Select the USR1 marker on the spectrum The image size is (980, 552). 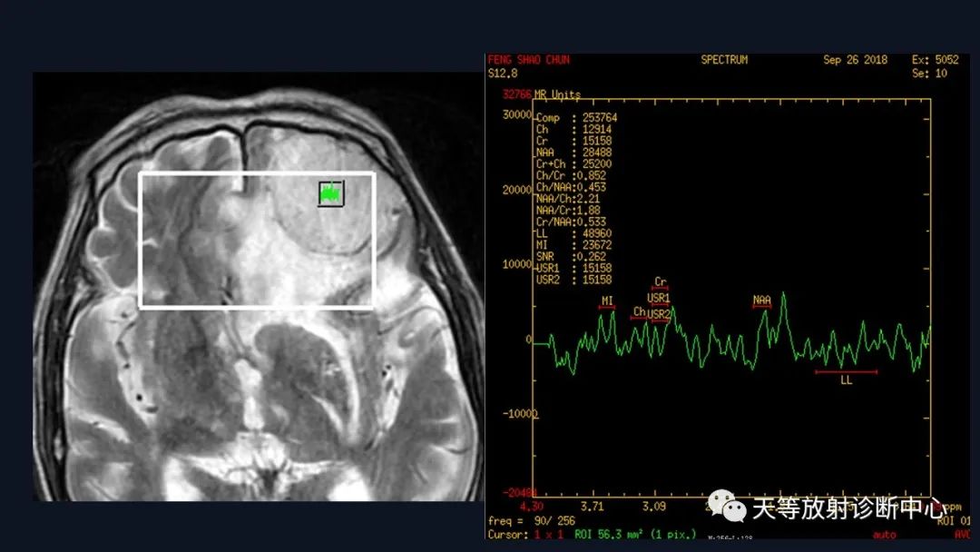[658, 299]
